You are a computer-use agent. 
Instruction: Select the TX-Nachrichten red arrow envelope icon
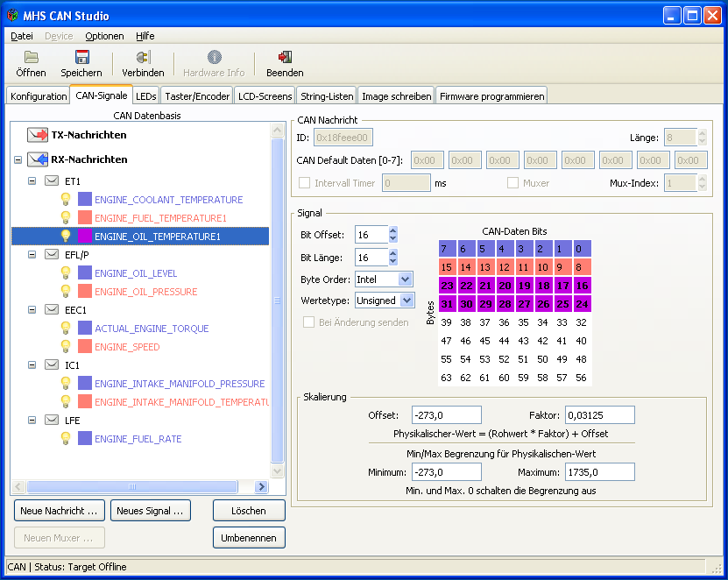38,135
